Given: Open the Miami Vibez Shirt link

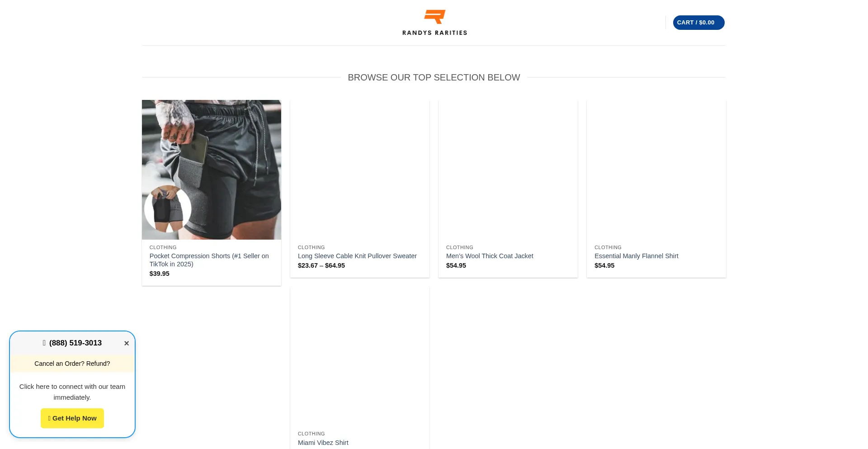Looking at the screenshot, I should (x=323, y=443).
